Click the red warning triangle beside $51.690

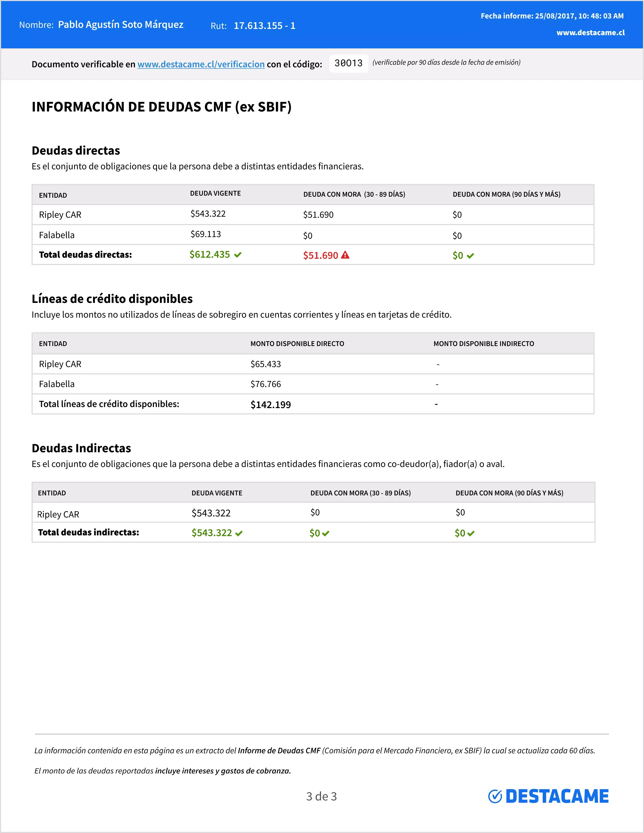[345, 255]
